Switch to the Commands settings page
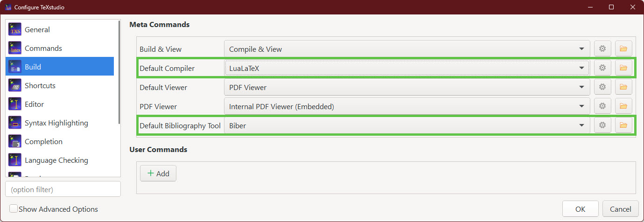This screenshot has height=222, width=644. pyautogui.click(x=43, y=49)
